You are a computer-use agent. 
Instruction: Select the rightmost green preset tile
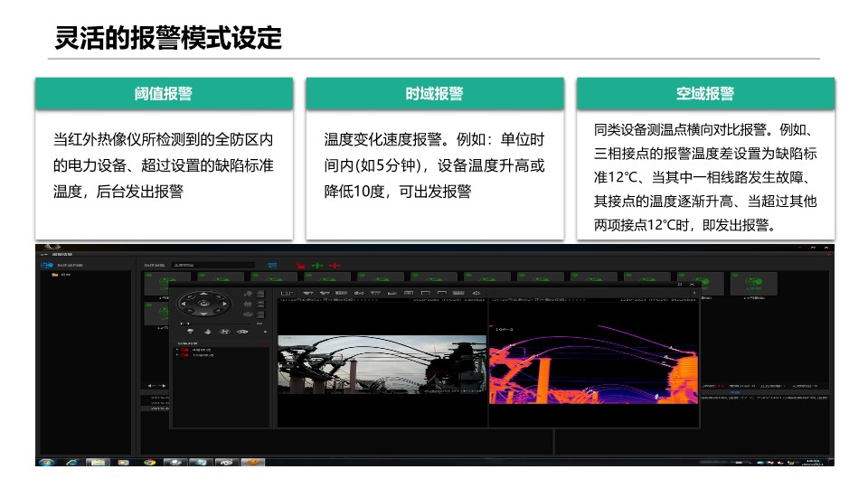752,283
